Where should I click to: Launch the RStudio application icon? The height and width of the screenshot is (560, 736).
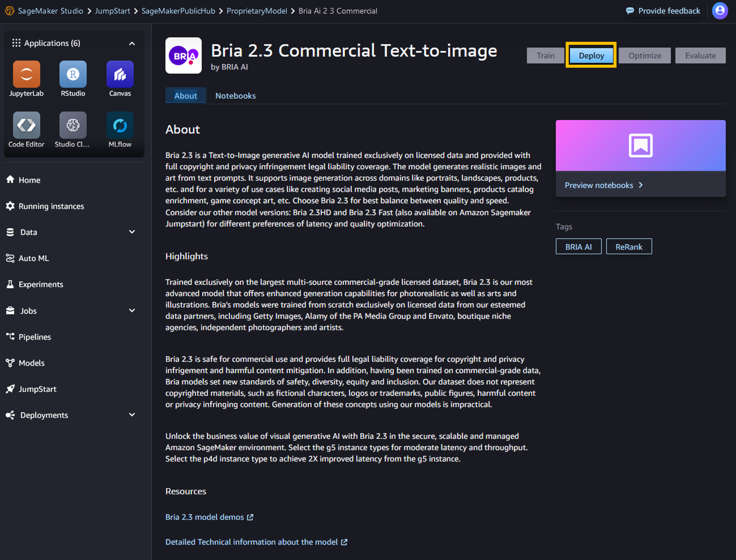tap(73, 74)
